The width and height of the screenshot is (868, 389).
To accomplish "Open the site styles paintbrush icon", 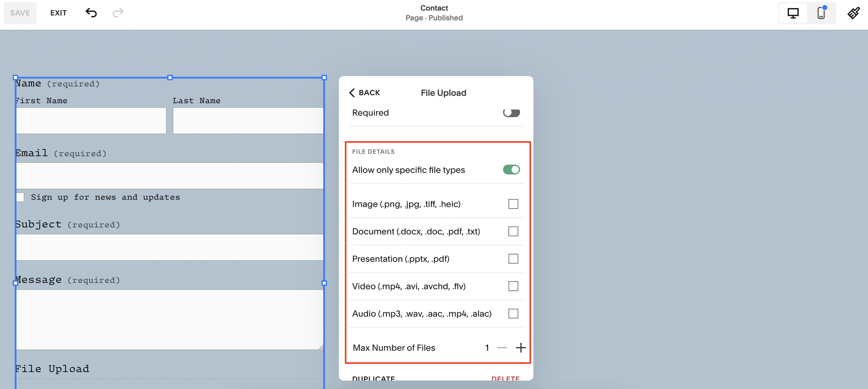I will pyautogui.click(x=853, y=13).
